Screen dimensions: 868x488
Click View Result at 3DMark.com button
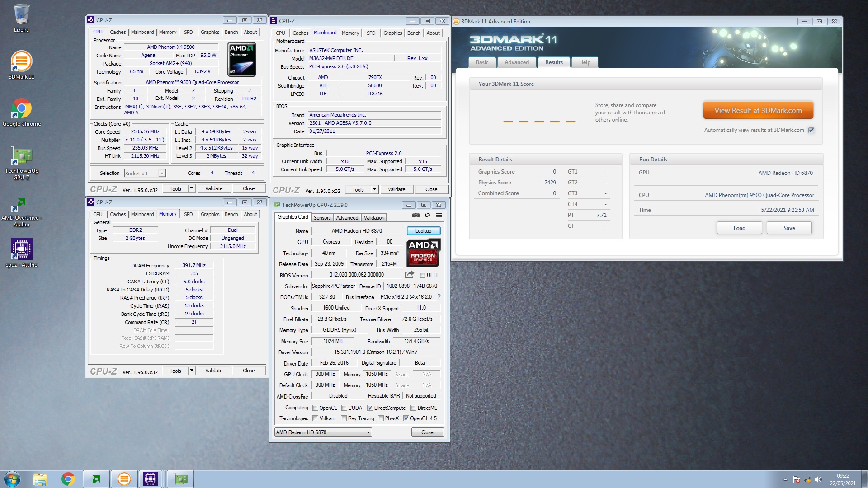coord(758,110)
